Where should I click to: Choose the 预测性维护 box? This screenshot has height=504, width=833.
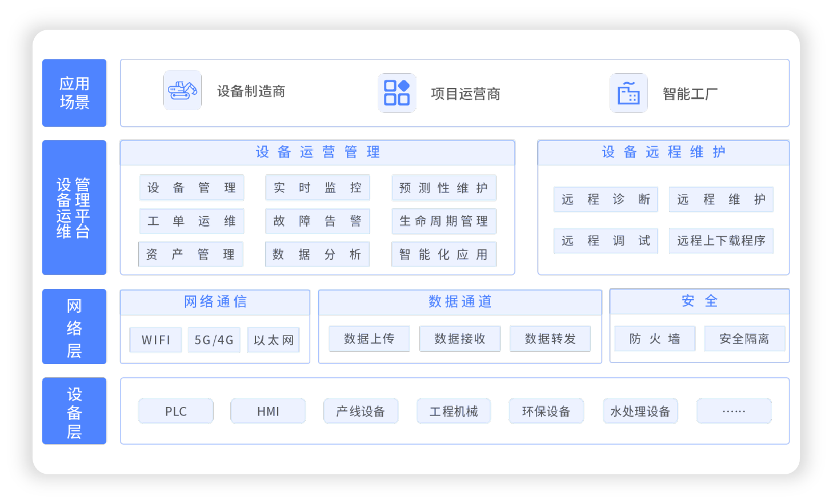coord(444,188)
